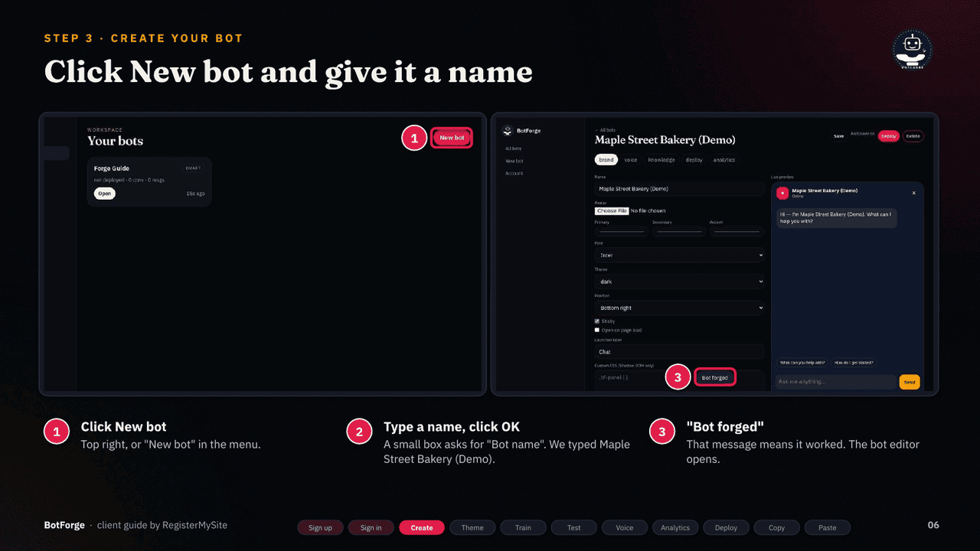Open the Font dropdown showing Inter
980x551 pixels.
pyautogui.click(x=679, y=255)
